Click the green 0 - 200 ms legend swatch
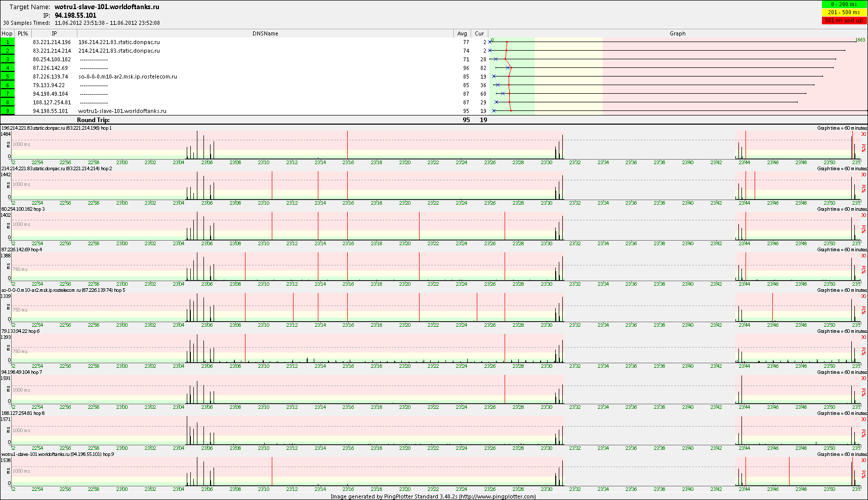 point(844,5)
